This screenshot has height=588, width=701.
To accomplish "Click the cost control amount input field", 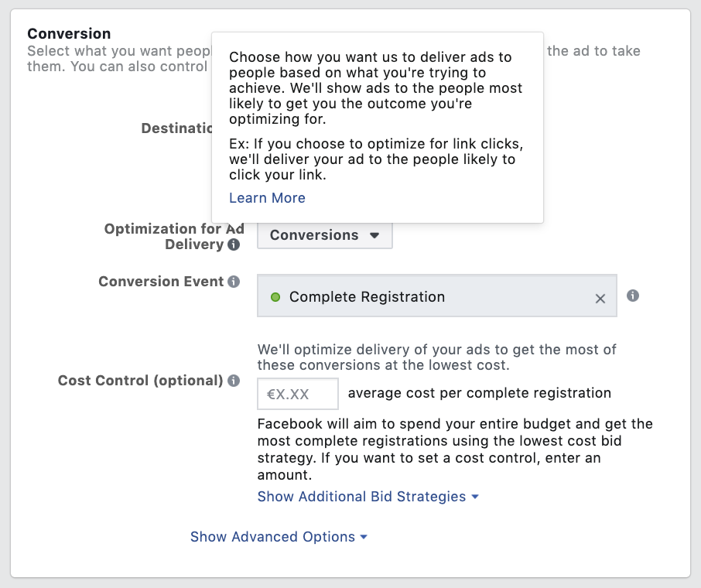I will (298, 394).
